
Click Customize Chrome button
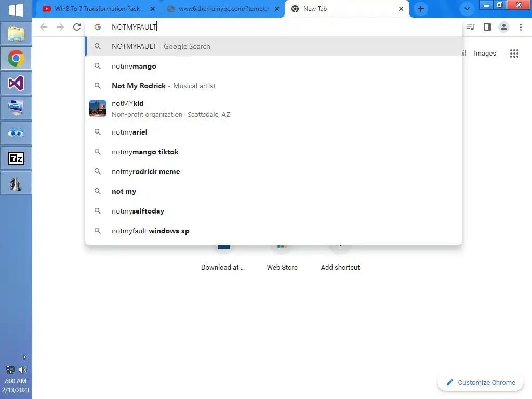click(x=481, y=383)
